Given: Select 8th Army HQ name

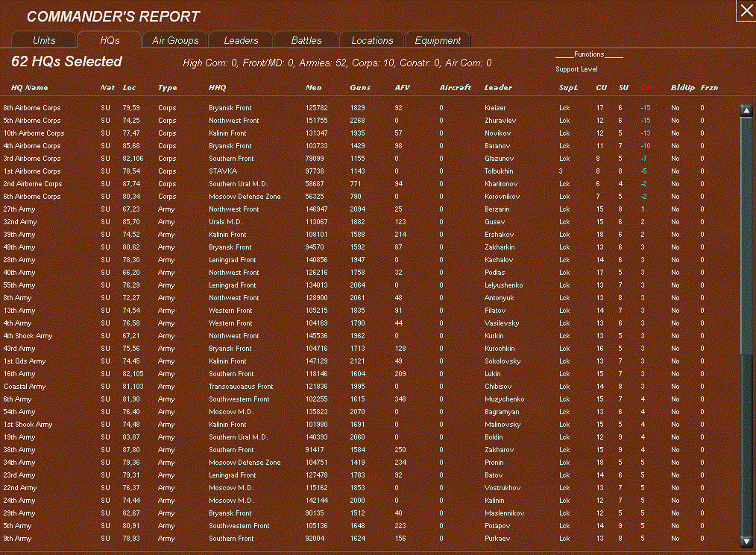Looking at the screenshot, I should point(17,298).
